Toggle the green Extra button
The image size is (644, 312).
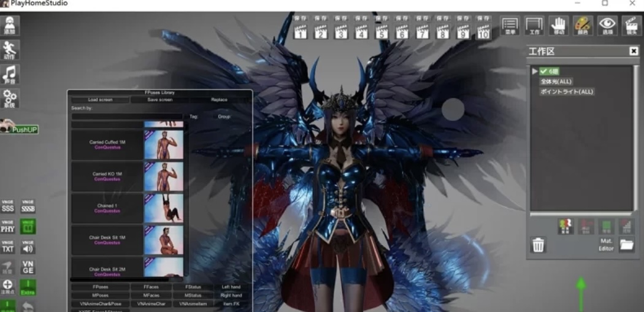pyautogui.click(x=28, y=287)
